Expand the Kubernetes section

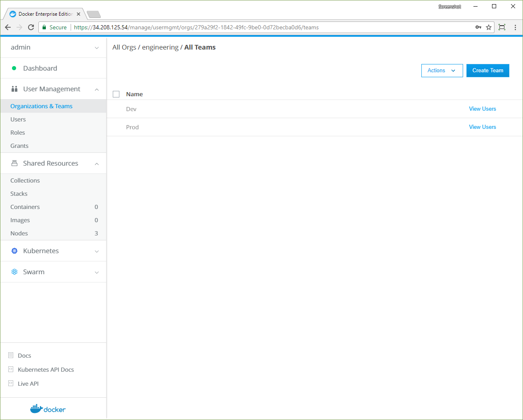(x=97, y=252)
